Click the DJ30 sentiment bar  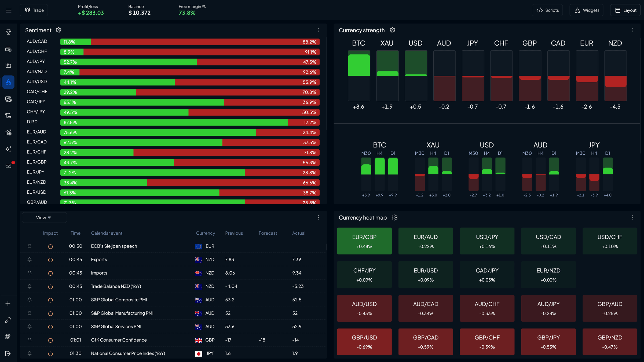tap(190, 122)
